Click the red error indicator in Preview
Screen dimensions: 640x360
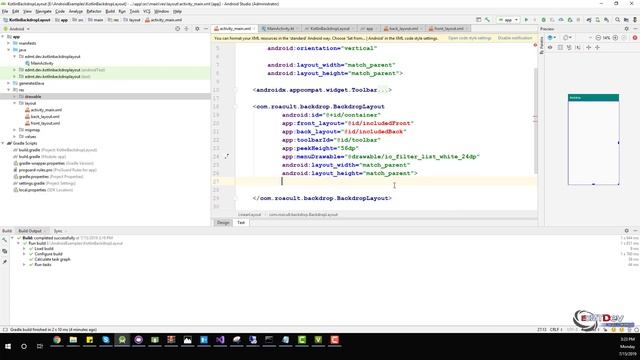[x=635, y=38]
